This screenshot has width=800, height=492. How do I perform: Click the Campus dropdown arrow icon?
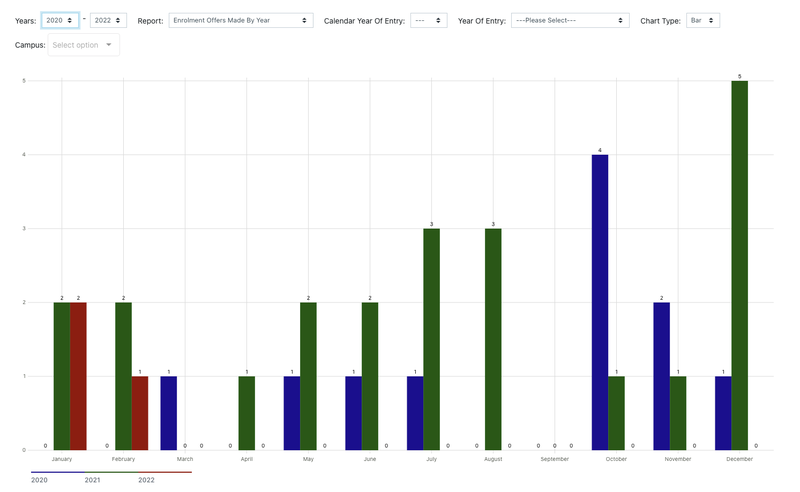point(108,45)
